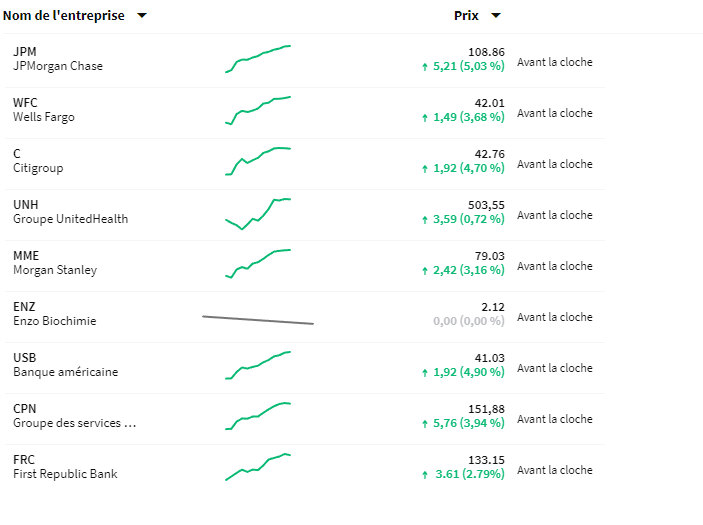Click the JPM green up arrow icon
703x525 pixels.
[x=425, y=67]
